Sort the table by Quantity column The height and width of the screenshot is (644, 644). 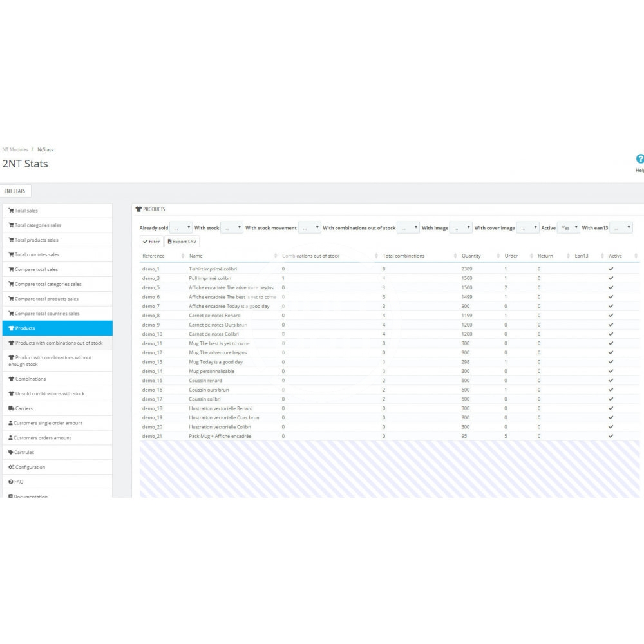(471, 256)
